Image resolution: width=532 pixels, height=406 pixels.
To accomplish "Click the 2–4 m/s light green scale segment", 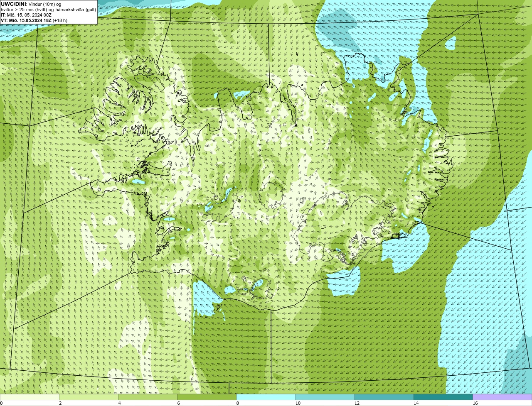I will click(x=89, y=397).
